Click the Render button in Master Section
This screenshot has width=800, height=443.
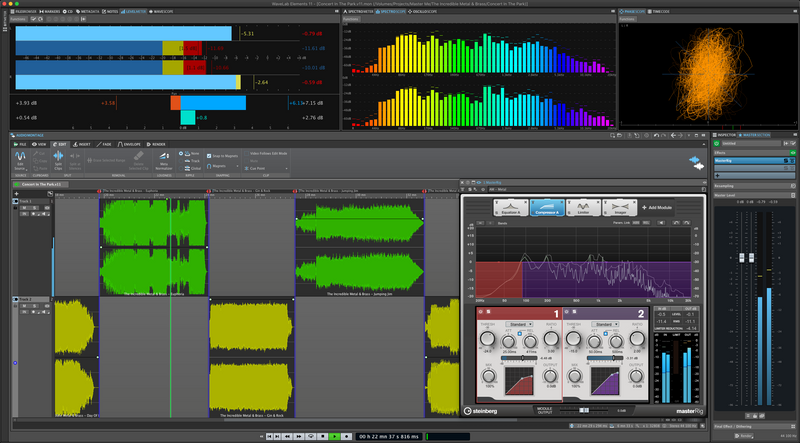tap(744, 435)
